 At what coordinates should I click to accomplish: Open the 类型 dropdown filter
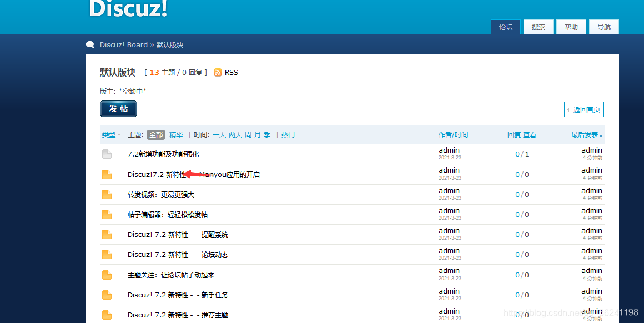(111, 135)
